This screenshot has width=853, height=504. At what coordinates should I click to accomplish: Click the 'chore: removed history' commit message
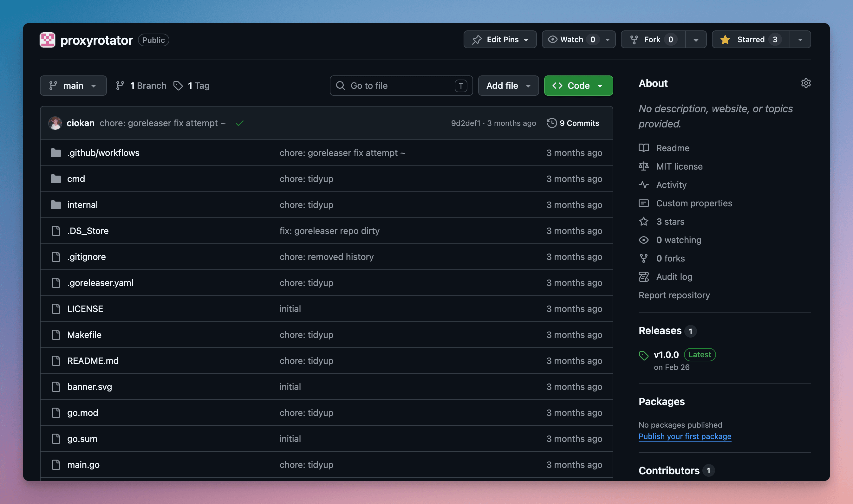pyautogui.click(x=327, y=257)
